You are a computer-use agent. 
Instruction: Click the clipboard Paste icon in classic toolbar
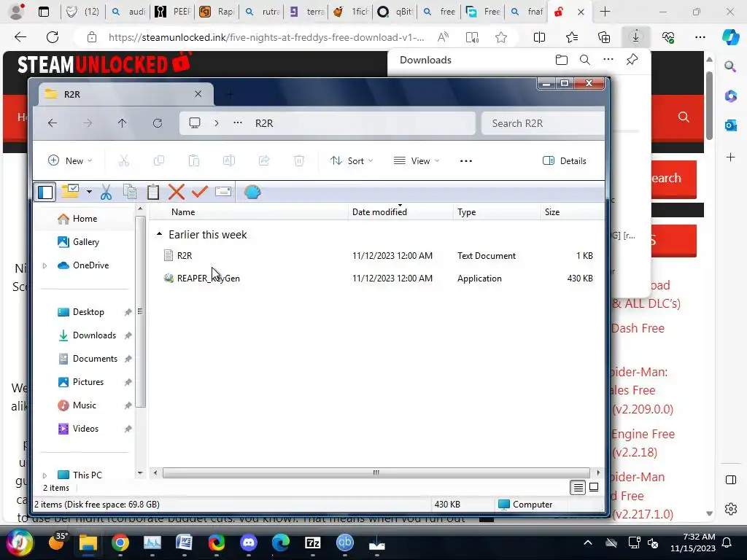tap(153, 192)
